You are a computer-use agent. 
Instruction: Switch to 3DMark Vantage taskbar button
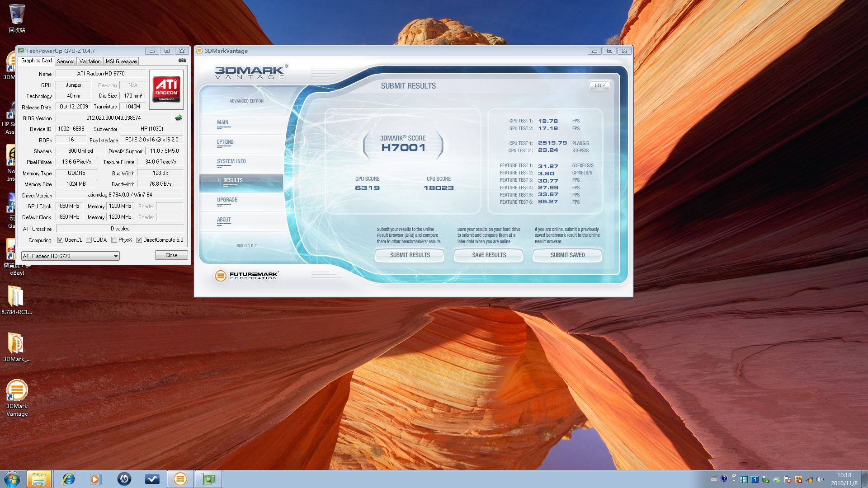coord(180,479)
